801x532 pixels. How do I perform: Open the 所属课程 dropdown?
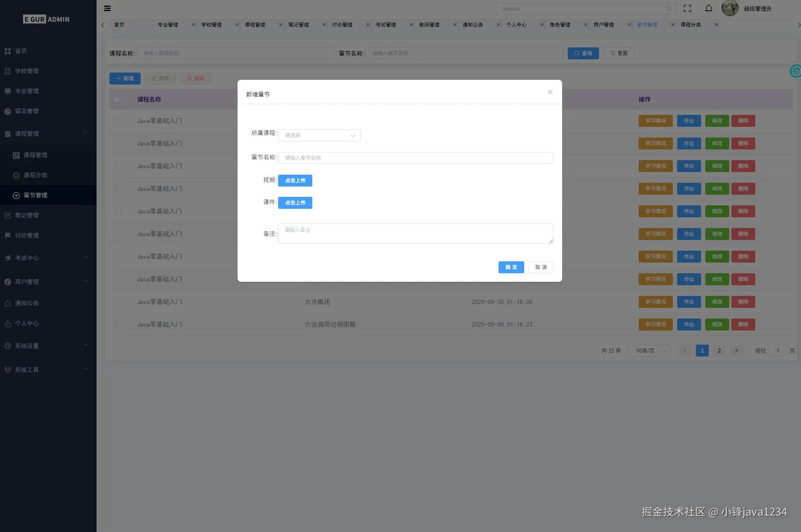pyautogui.click(x=319, y=135)
